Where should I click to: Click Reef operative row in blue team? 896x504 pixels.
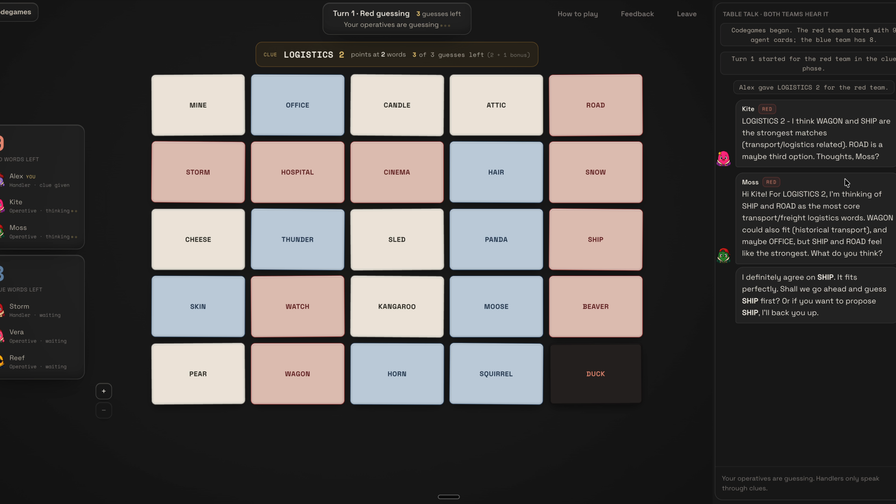[42, 362]
